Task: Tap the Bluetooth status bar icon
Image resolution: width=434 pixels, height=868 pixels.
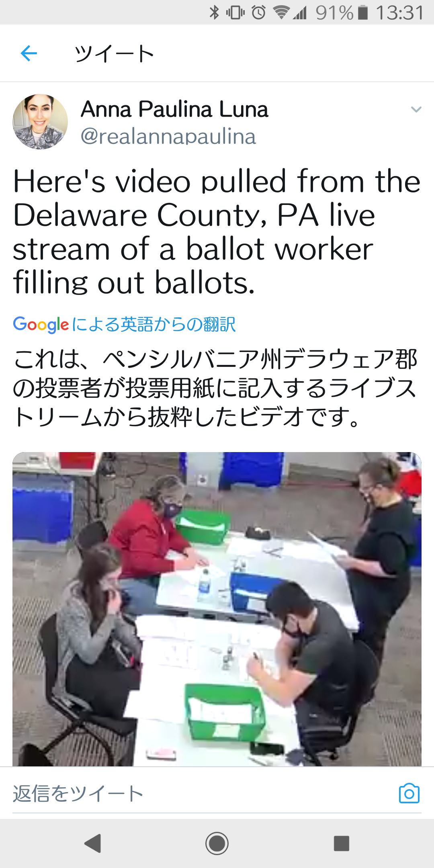Action: 214,12
